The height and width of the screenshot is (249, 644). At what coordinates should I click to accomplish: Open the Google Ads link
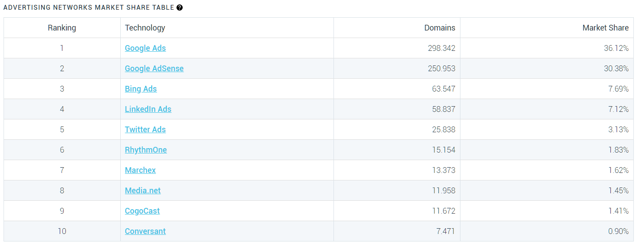[145, 48]
